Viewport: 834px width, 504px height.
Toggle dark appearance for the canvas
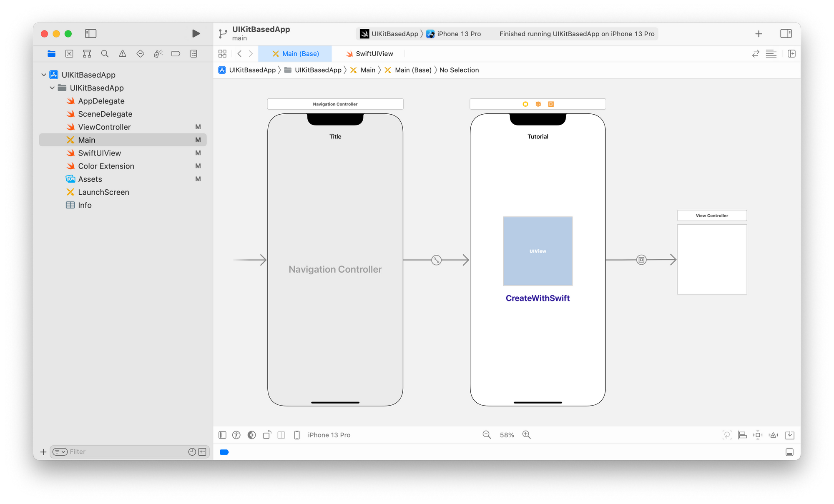[x=251, y=435]
